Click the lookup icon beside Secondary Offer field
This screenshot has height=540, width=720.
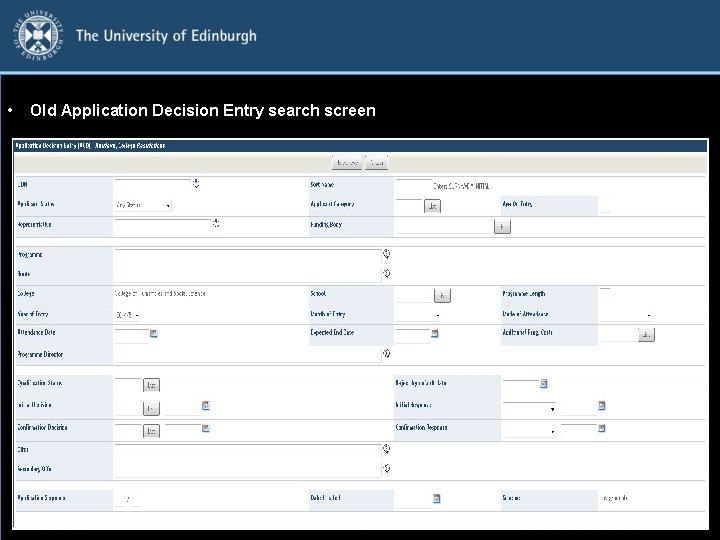pos(387,468)
